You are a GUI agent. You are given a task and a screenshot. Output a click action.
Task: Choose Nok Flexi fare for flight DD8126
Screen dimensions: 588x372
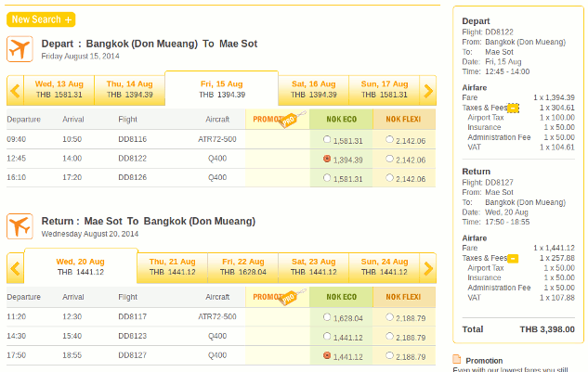(x=389, y=177)
